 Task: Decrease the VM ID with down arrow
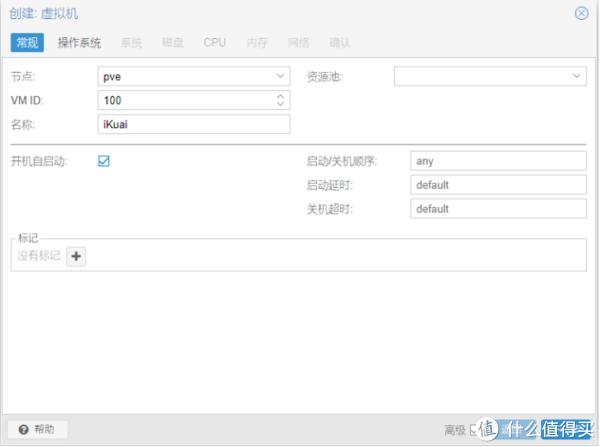pyautogui.click(x=280, y=104)
